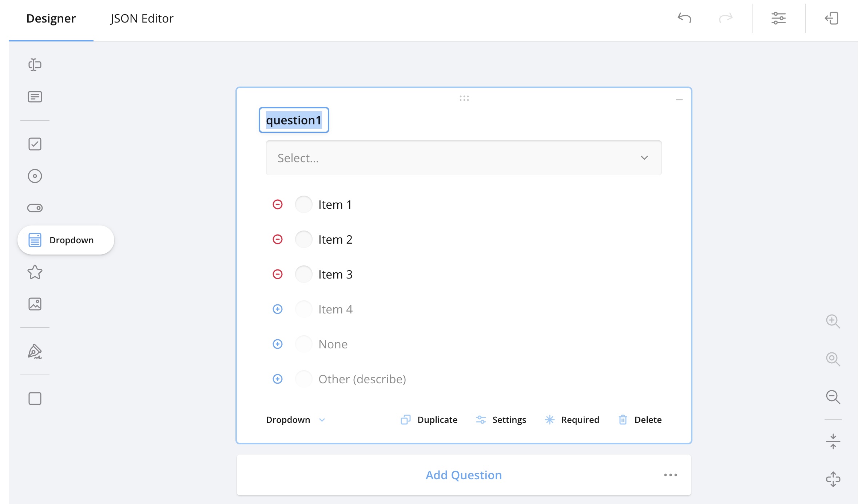Click the Zoom Out magnifier icon

tap(833, 397)
